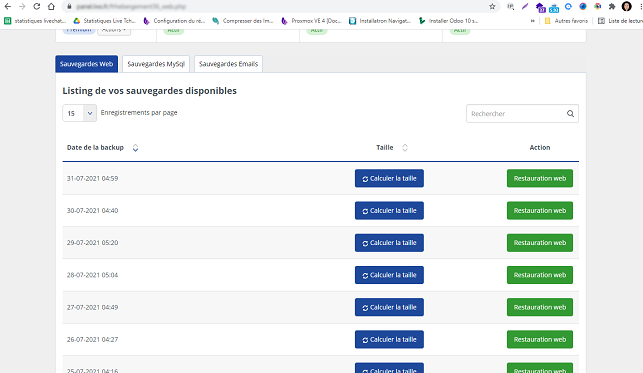Open 'Compresser des Im...' bookmark
Image resolution: width=643 pixels, height=373 pixels.
pyautogui.click(x=243, y=20)
